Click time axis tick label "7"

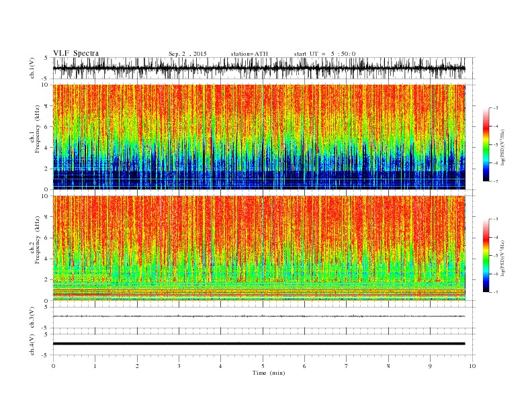click(347, 366)
